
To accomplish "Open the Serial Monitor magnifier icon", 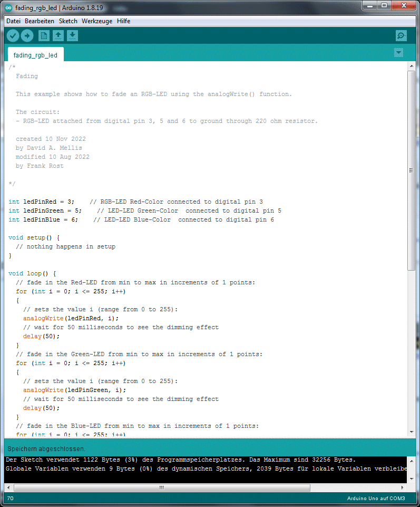I will pyautogui.click(x=401, y=35).
